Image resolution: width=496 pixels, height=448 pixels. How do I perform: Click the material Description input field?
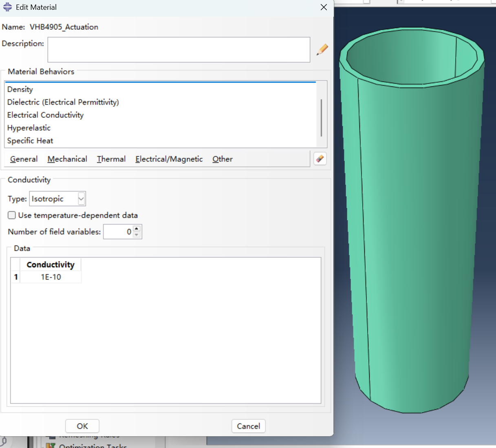tap(179, 50)
